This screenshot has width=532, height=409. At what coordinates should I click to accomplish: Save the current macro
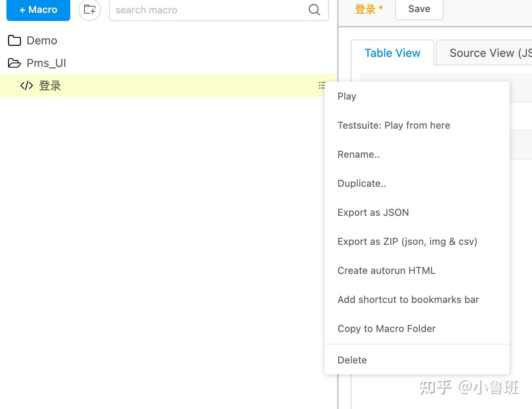(419, 9)
